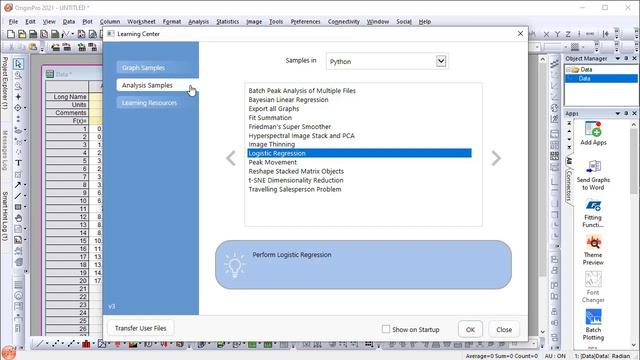The height and width of the screenshot is (360, 640).
Task: Open the Plot menu
Action: [87, 22]
